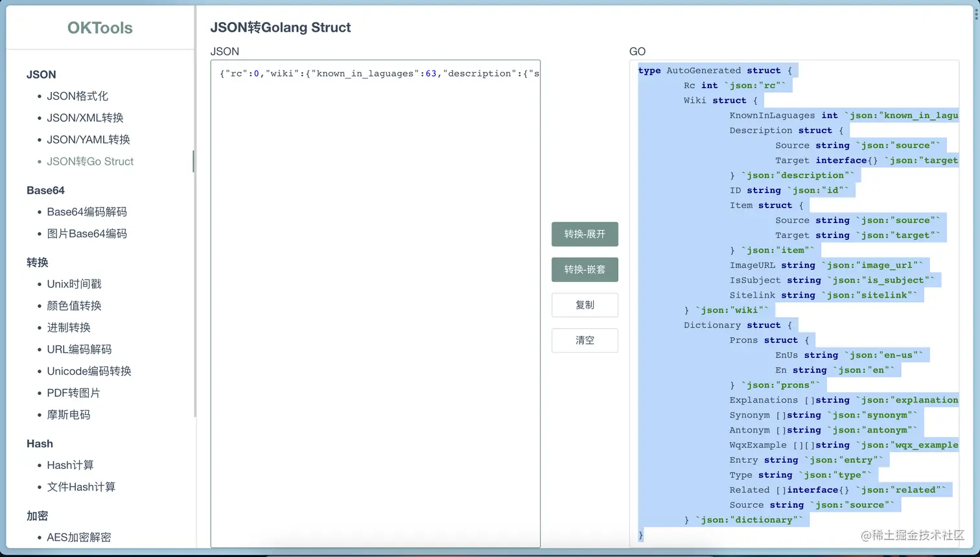The image size is (980, 557).
Task: Click the 加密 section heading
Action: click(38, 516)
